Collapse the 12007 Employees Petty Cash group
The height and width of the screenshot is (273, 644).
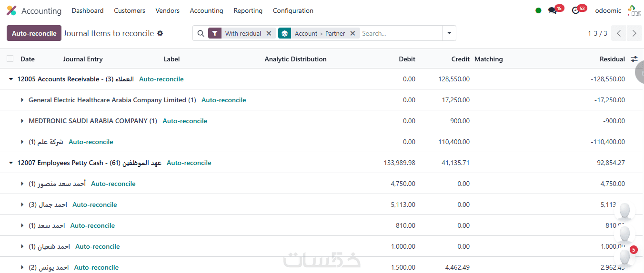[11, 163]
